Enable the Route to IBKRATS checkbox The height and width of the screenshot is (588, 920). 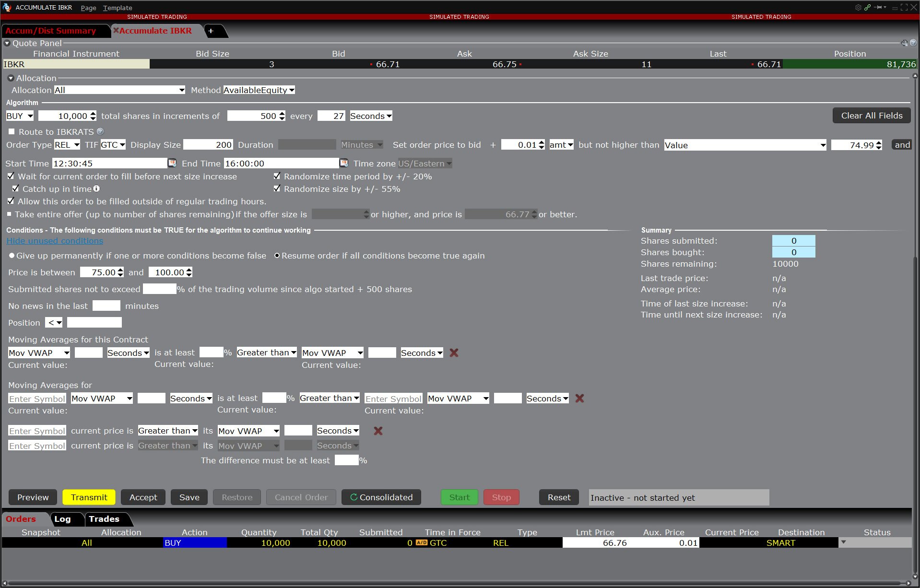coord(12,131)
